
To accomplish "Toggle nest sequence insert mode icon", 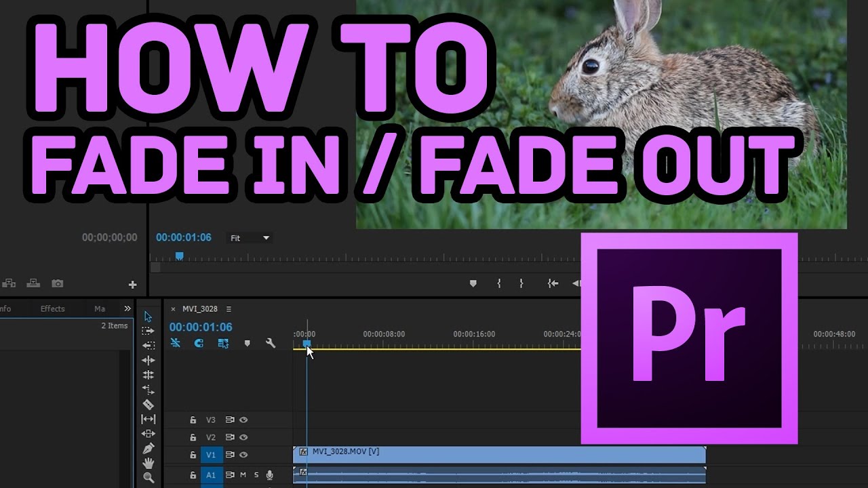I will (176, 343).
